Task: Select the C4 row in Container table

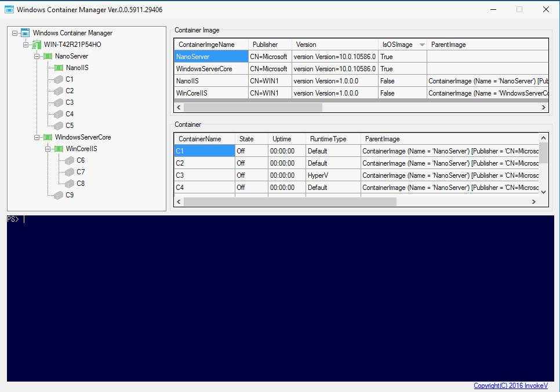Action: 357,188
